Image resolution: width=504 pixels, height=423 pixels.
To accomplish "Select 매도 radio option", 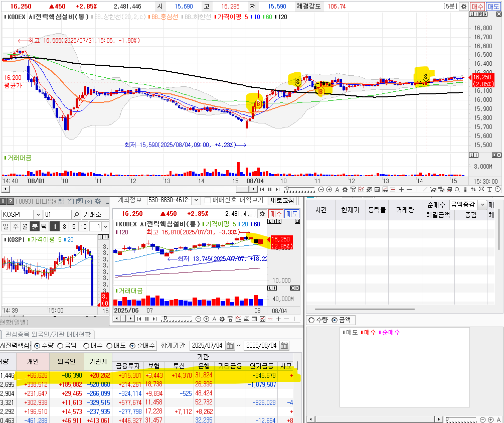I will point(109,346).
